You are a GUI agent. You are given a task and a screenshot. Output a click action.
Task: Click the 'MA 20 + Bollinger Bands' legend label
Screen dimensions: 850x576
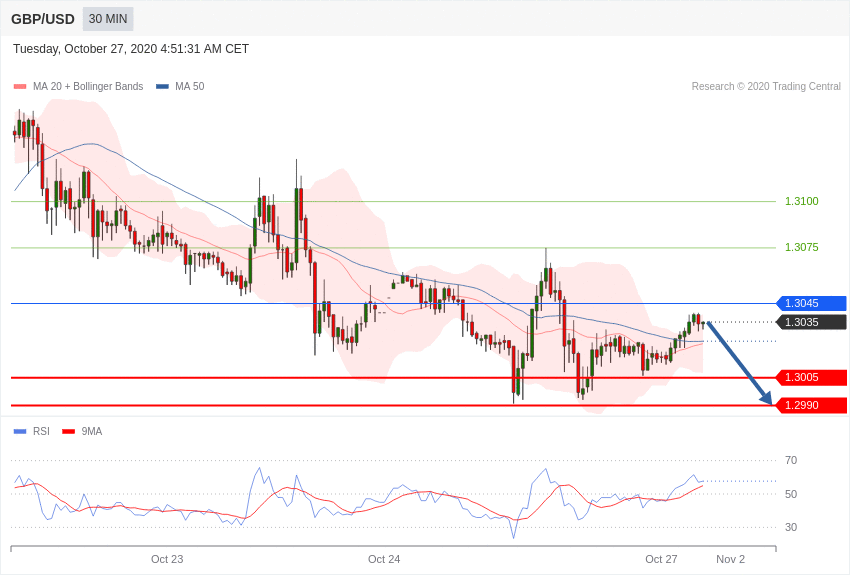tap(88, 86)
